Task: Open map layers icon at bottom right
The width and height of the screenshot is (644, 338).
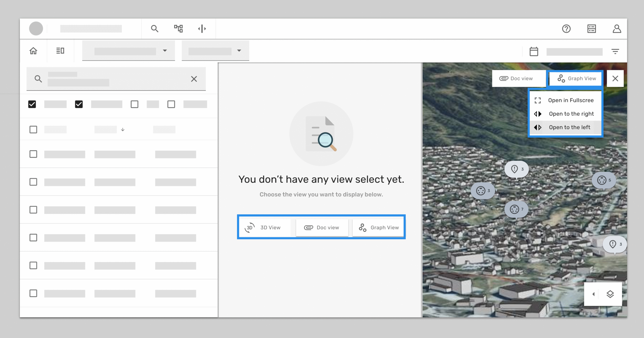Action: (x=610, y=294)
